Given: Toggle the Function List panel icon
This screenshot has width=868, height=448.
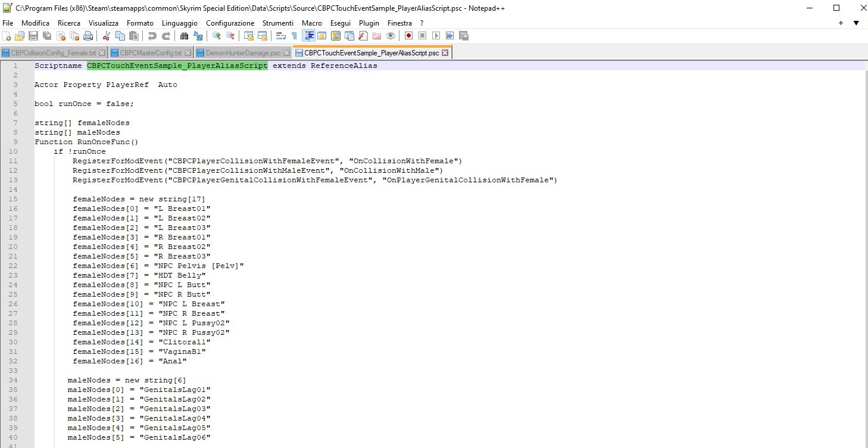Looking at the screenshot, I should click(363, 36).
